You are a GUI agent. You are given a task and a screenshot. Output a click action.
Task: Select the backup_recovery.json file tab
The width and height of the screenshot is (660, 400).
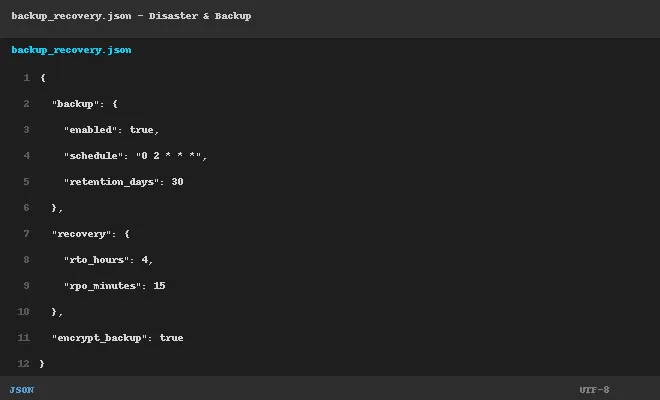(x=71, y=50)
